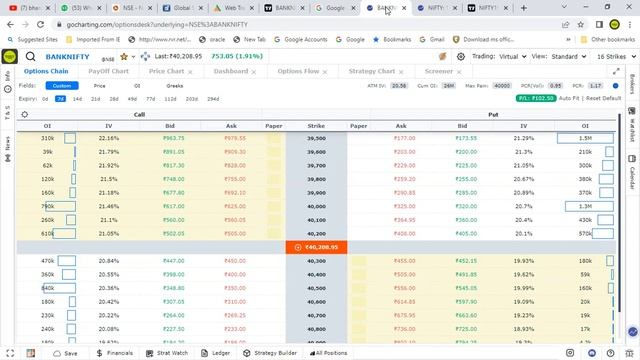Click the blue circle indicator next to PCR
This screenshot has width=640, height=360.
(616, 86)
